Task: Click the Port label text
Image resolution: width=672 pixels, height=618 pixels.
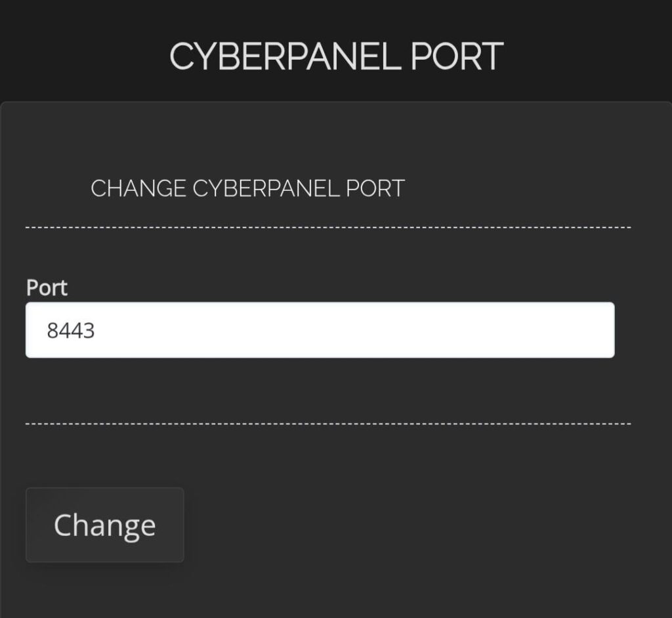Action: 47,287
